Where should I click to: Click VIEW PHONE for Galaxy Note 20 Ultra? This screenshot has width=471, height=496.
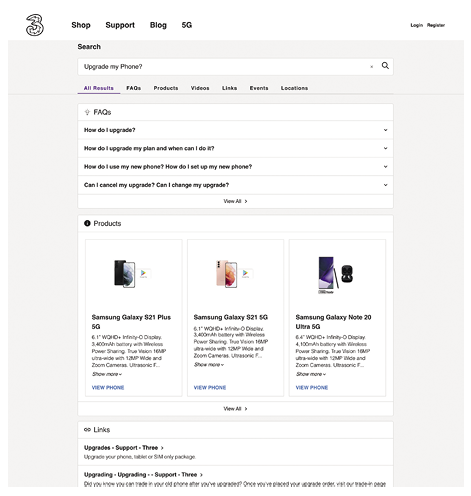[x=312, y=388]
